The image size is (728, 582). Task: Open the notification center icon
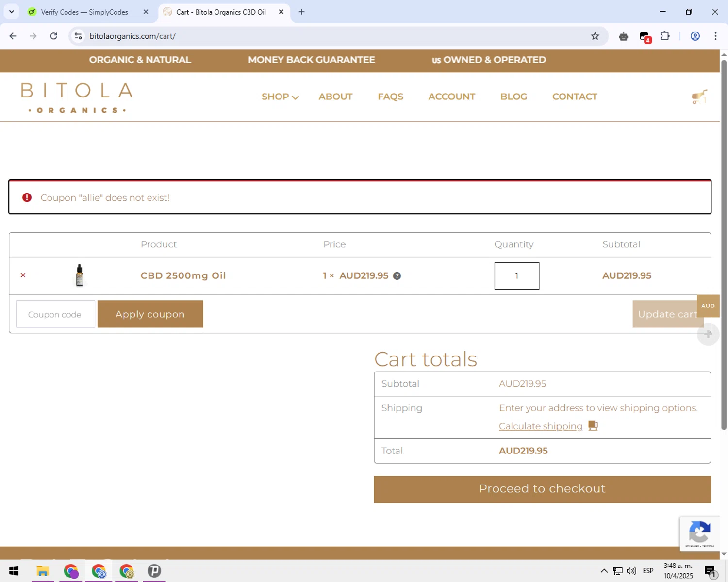(x=711, y=571)
